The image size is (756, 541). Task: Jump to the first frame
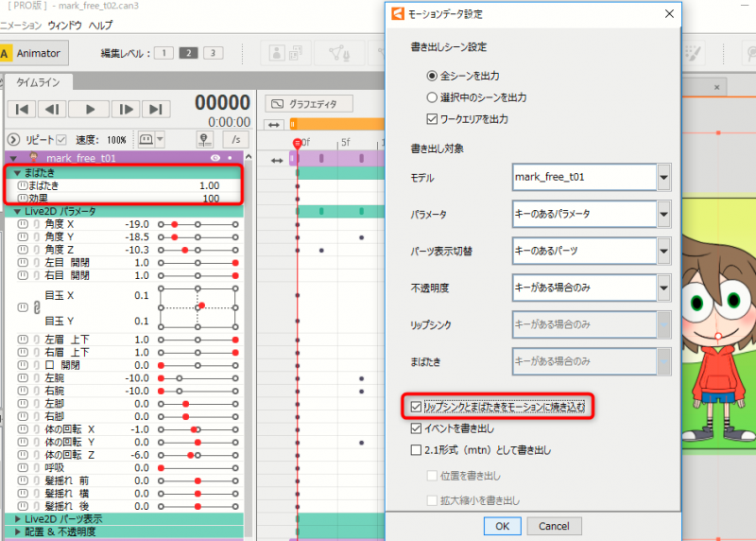pyautogui.click(x=23, y=110)
